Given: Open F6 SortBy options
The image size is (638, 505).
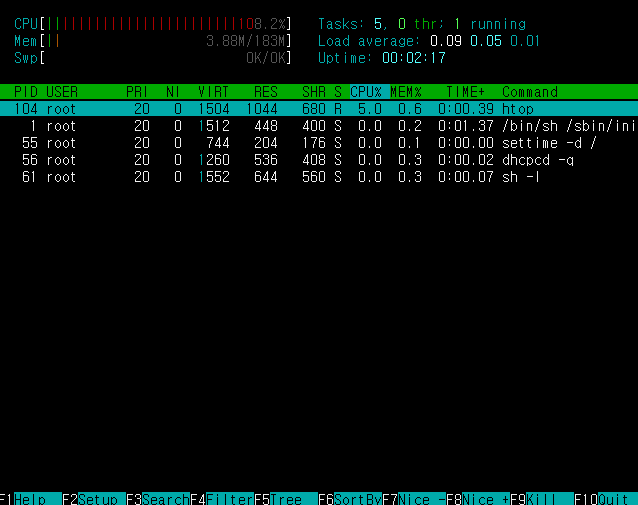Looking at the screenshot, I should point(350,499).
